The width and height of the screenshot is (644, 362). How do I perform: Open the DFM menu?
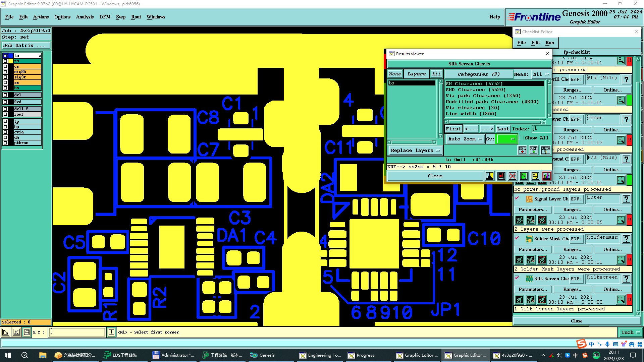pos(105,17)
